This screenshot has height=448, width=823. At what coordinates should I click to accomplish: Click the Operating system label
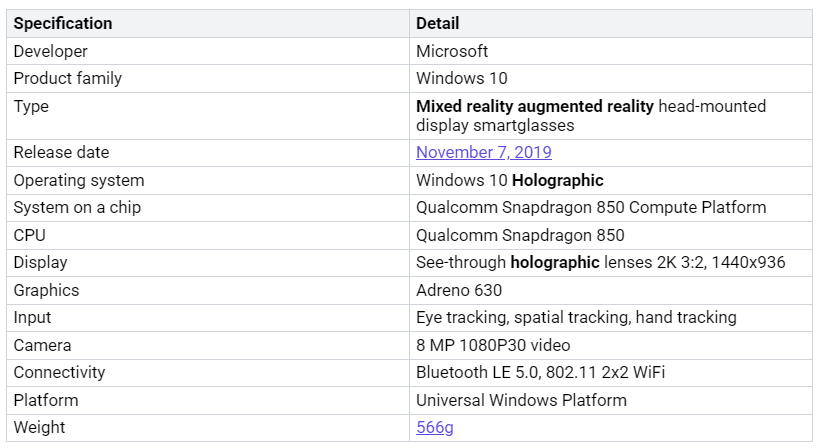tap(79, 180)
